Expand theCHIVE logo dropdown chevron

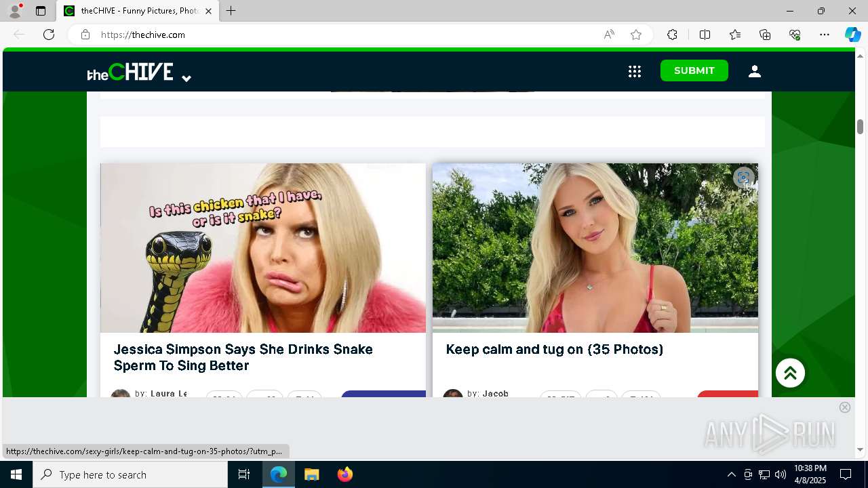click(x=186, y=78)
